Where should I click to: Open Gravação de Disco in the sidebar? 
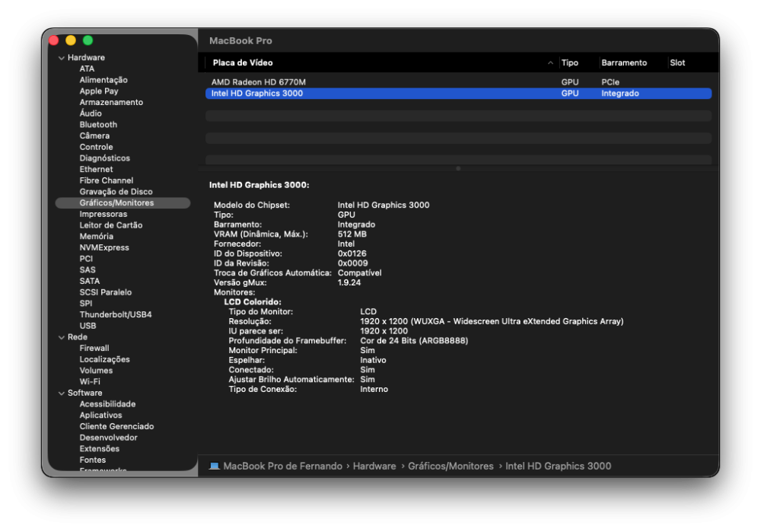point(116,192)
